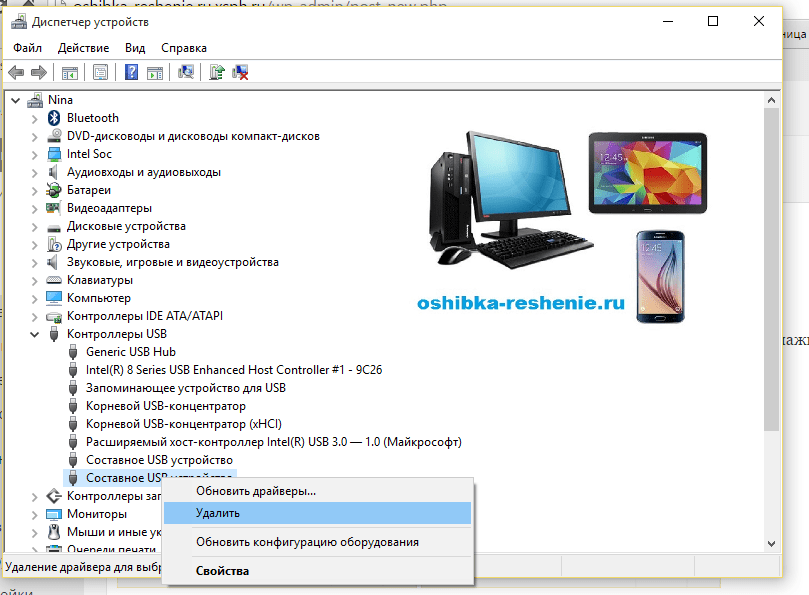Choose Обновить драйверы... in context menu
The width and height of the screenshot is (809, 595).
[317, 491]
